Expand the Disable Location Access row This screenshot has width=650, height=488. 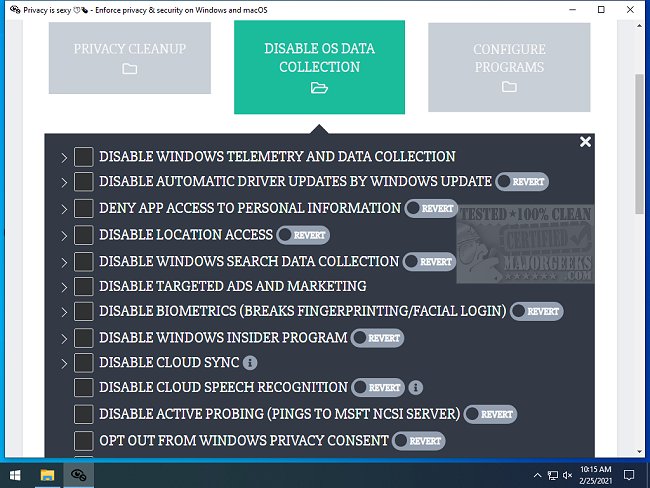(64, 236)
